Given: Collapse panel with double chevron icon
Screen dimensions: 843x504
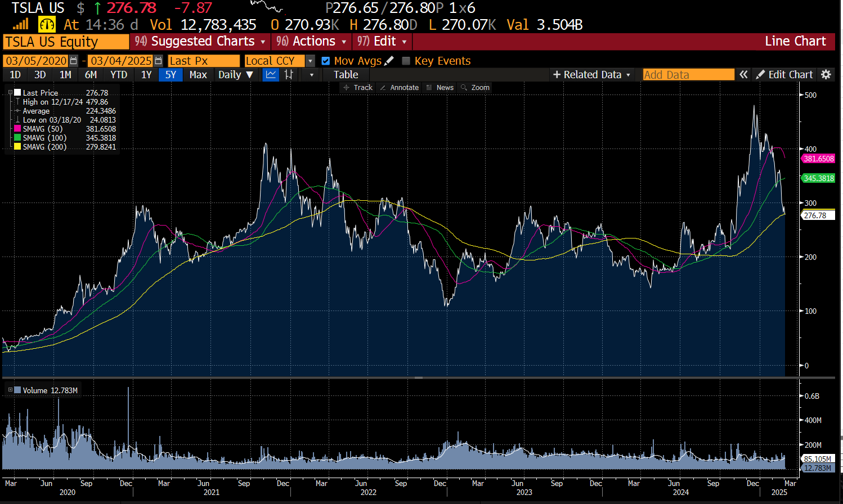Looking at the screenshot, I should (743, 74).
